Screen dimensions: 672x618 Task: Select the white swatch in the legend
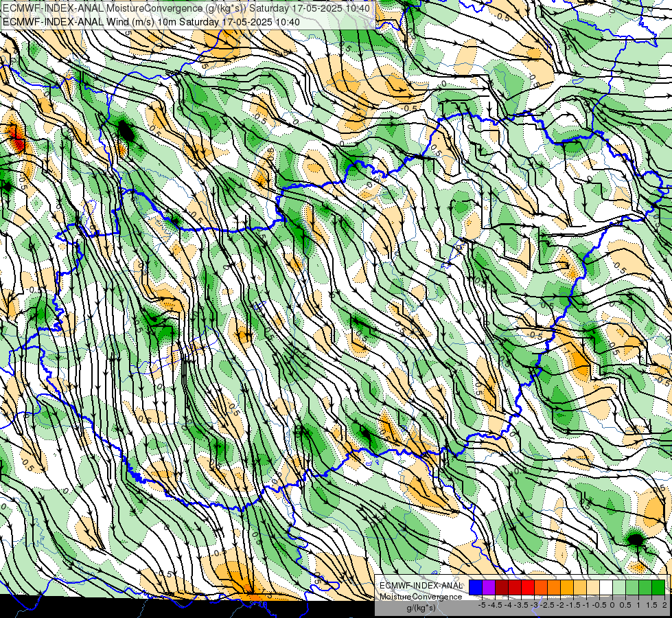pos(606,587)
